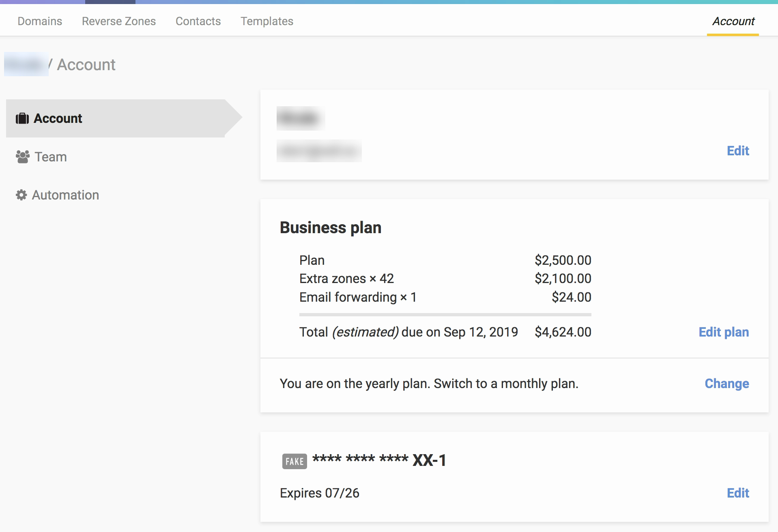Click Change to switch billing period
Viewport: 778px width, 532px height.
click(727, 384)
